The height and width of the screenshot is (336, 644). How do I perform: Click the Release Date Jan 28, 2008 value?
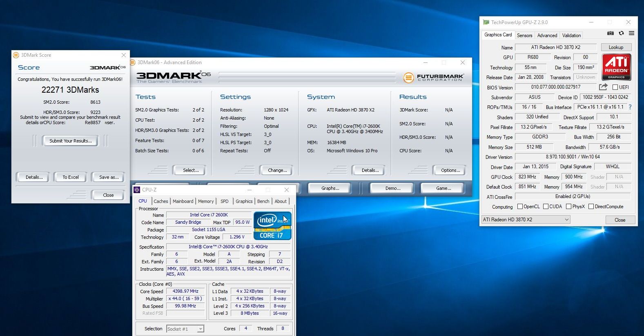(530, 77)
